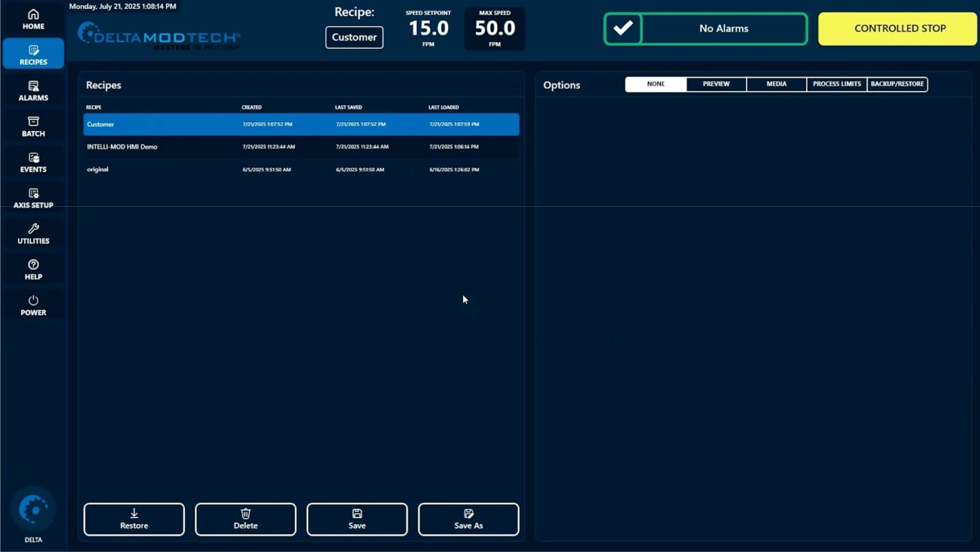Click the 6/16/2025 1:26:02 PM last loaded cell
Screen dimensions: 980x552
coord(454,170)
